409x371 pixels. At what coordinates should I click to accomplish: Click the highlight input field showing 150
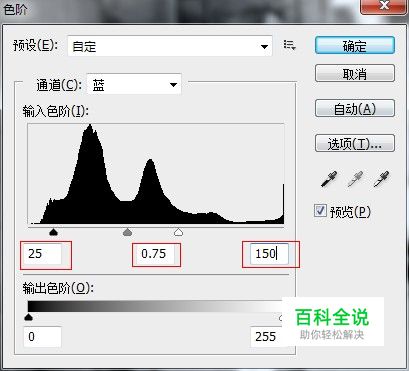[x=269, y=254]
